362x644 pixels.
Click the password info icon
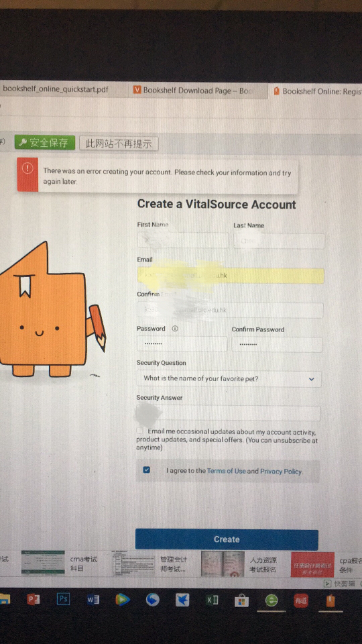coord(175,329)
